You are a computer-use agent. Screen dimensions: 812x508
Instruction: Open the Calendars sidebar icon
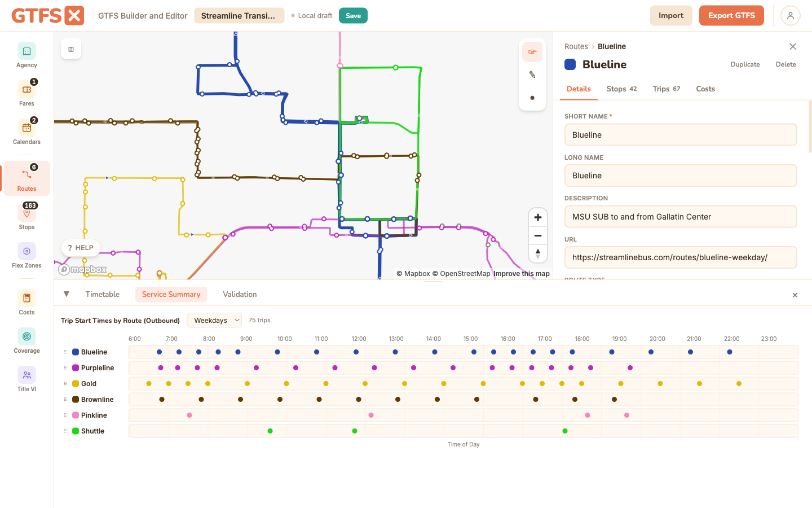pyautogui.click(x=27, y=128)
